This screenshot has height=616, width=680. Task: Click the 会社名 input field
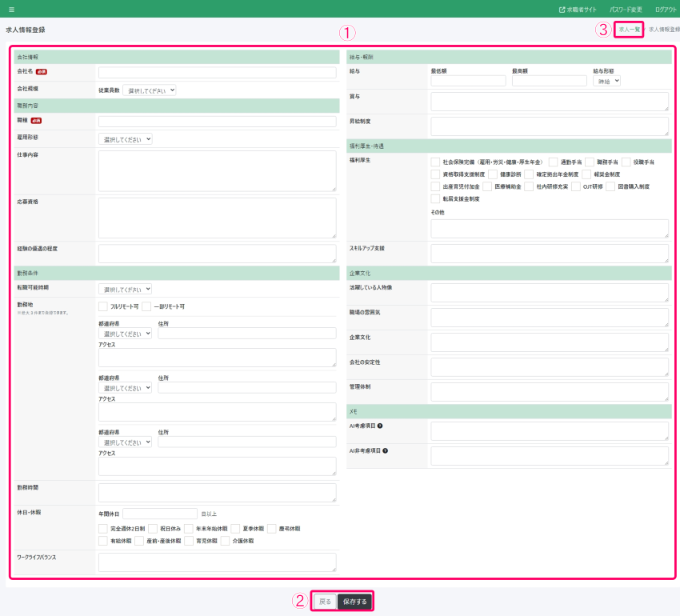tap(217, 73)
